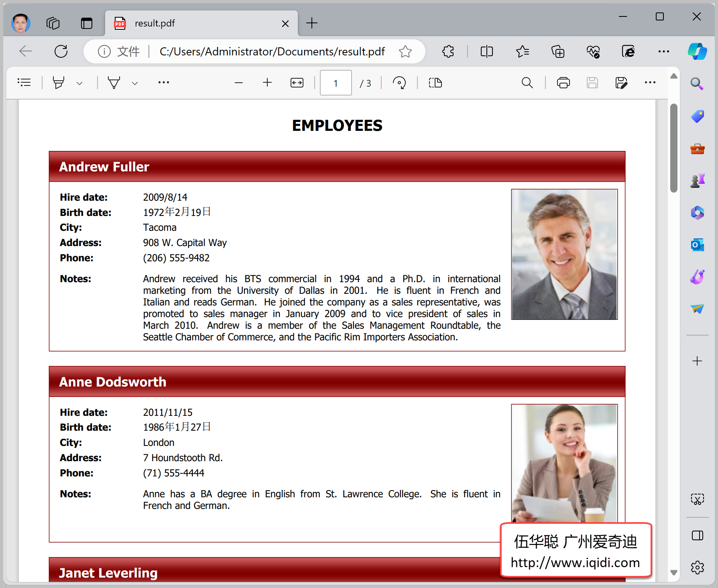The width and height of the screenshot is (718, 588).
Task: Click the address bar file path
Action: click(x=272, y=51)
